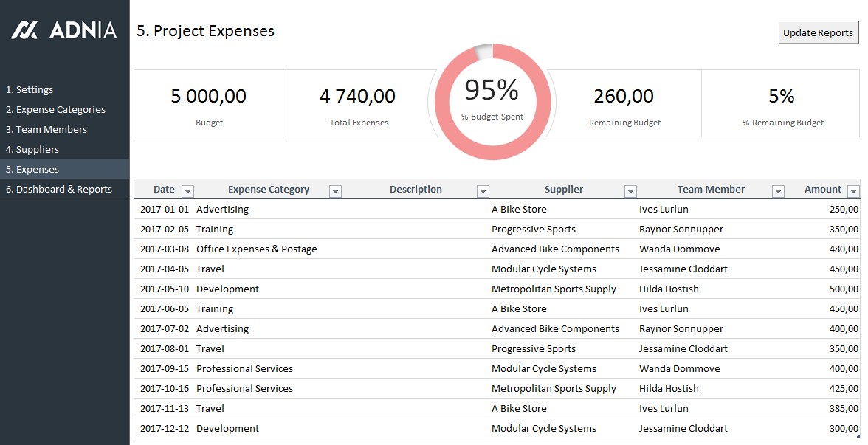The height and width of the screenshot is (445, 868).
Task: Open the Team Member filter dropdown
Action: click(778, 191)
